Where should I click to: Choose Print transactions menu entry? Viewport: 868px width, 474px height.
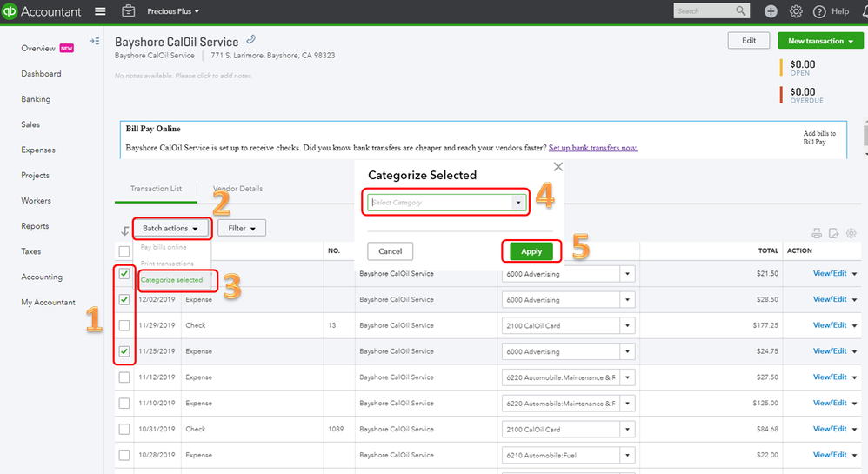pyautogui.click(x=167, y=264)
